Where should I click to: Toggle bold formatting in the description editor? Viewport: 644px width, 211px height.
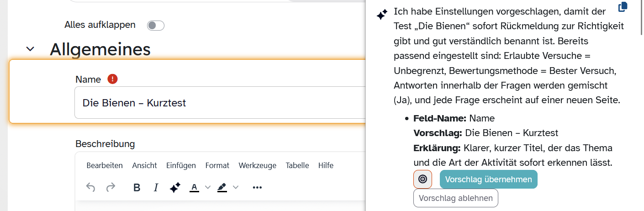[x=137, y=187]
